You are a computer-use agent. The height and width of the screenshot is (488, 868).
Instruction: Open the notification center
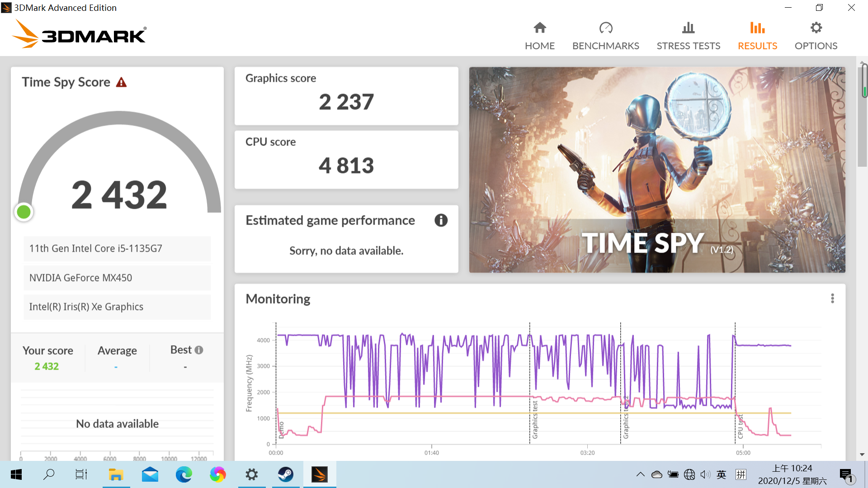(x=846, y=475)
